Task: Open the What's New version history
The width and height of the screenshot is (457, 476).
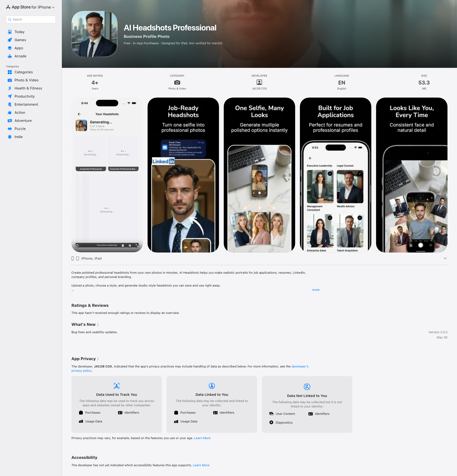Action: (x=85, y=324)
